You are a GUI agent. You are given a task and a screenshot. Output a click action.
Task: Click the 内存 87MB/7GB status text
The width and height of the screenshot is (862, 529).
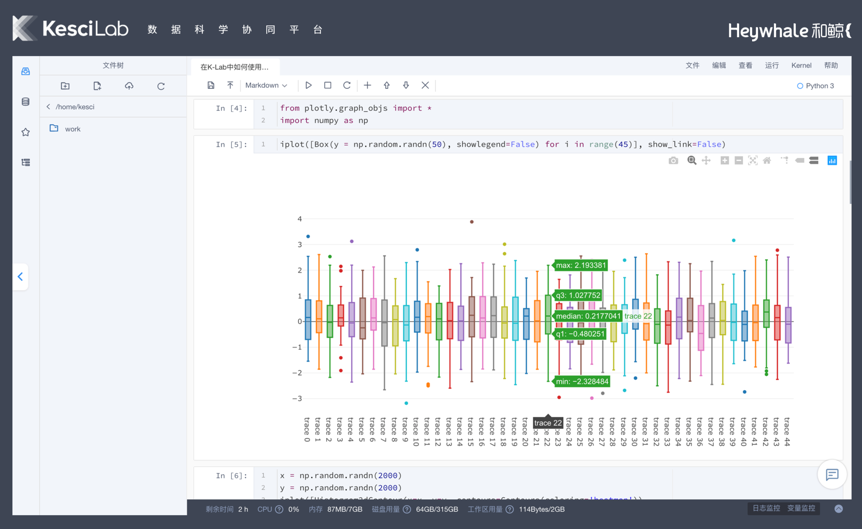(x=335, y=509)
